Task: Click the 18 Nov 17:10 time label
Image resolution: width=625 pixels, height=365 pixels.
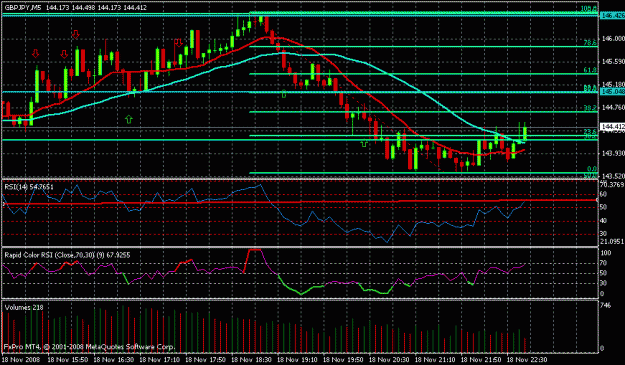Action: (160, 359)
